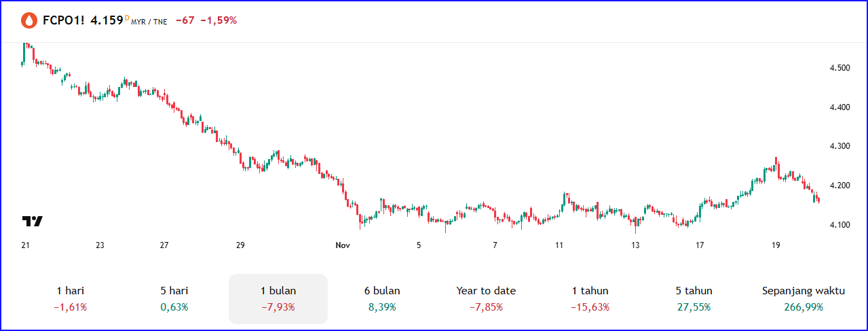Switch to the 5 hari range
Viewport: 868px width, 331px height.
point(174,298)
